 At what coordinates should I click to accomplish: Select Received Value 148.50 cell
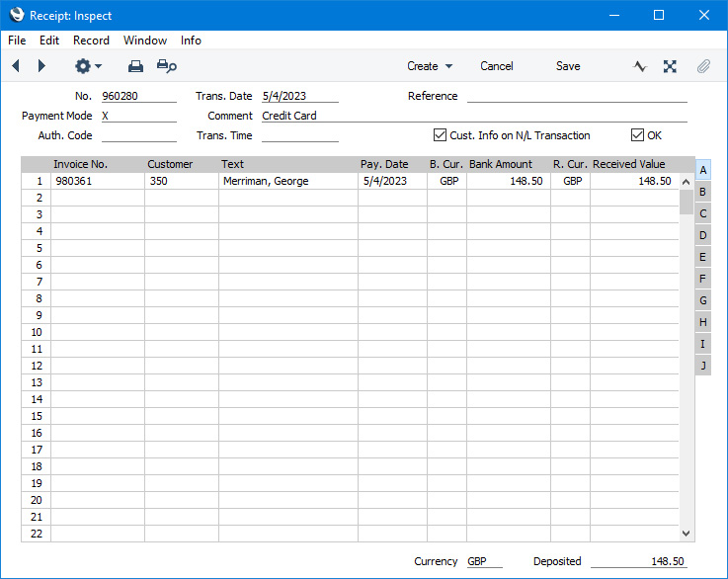[x=634, y=181]
